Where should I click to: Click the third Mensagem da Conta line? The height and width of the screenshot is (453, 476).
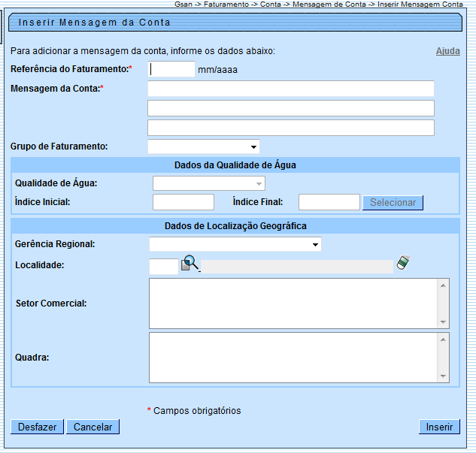[290, 128]
